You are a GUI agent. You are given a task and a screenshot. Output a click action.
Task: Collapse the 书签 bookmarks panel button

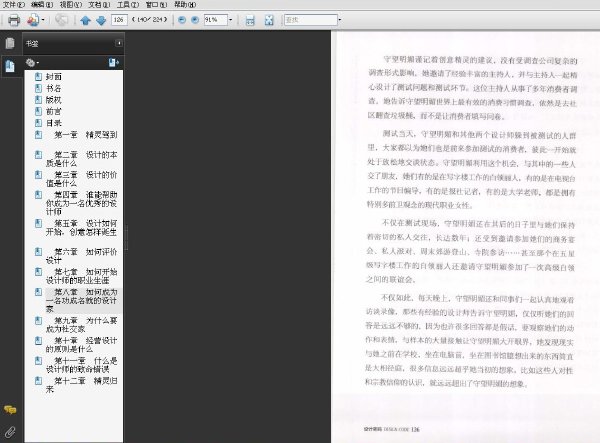[x=119, y=43]
